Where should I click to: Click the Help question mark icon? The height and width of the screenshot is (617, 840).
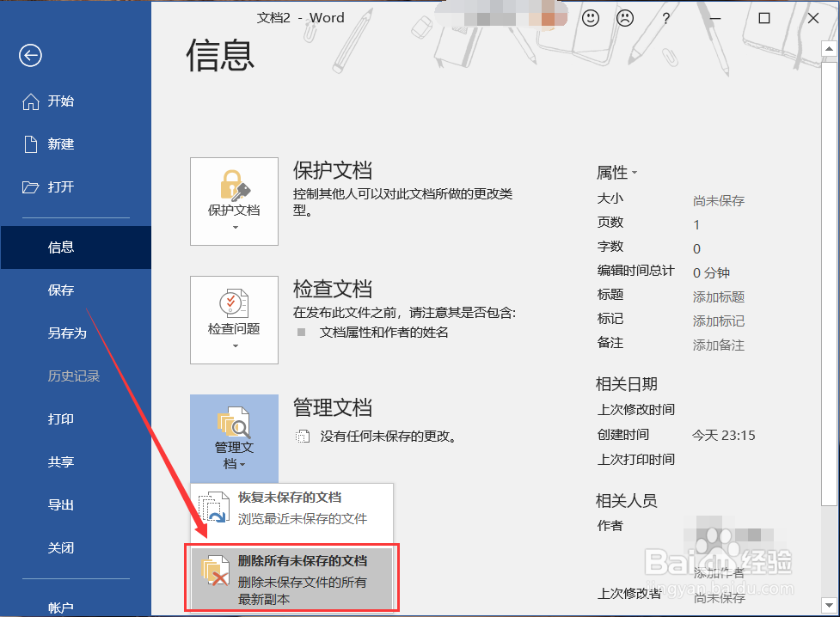point(665,18)
